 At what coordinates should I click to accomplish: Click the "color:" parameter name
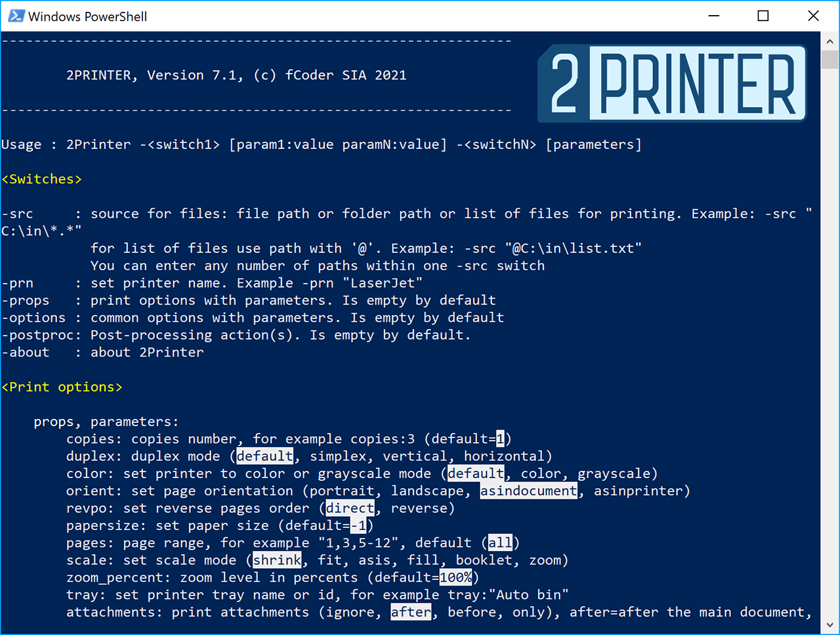[91, 473]
